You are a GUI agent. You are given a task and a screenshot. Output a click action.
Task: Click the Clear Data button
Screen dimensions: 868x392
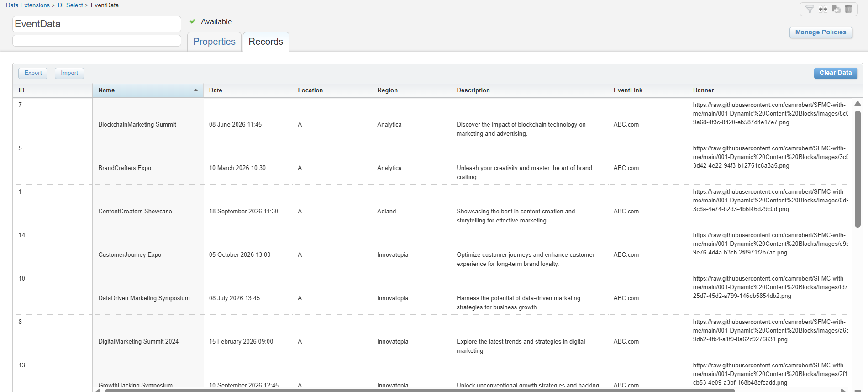point(835,73)
